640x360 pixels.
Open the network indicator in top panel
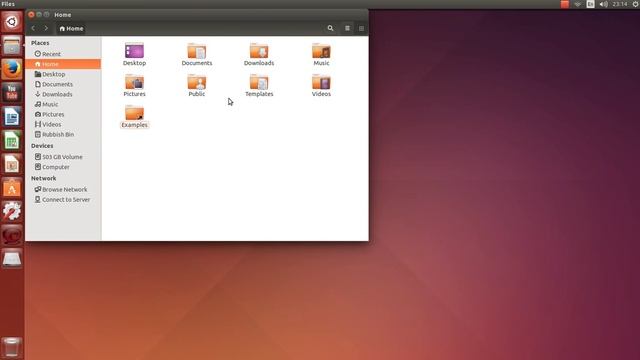click(578, 4)
